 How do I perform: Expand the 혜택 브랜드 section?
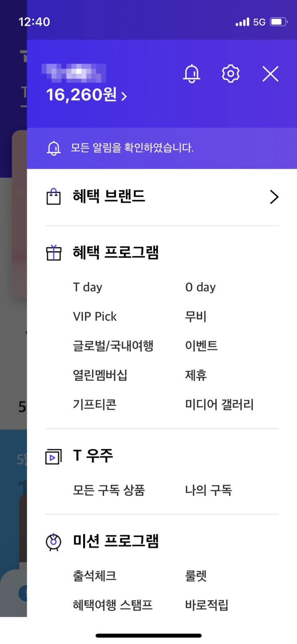[x=274, y=197]
